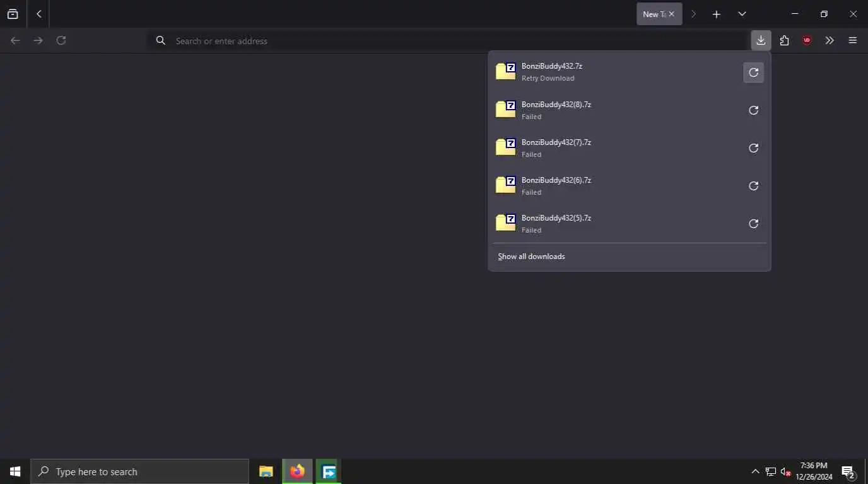Close the New Tab tab
Viewport: 868px width, 484px height.
(671, 14)
